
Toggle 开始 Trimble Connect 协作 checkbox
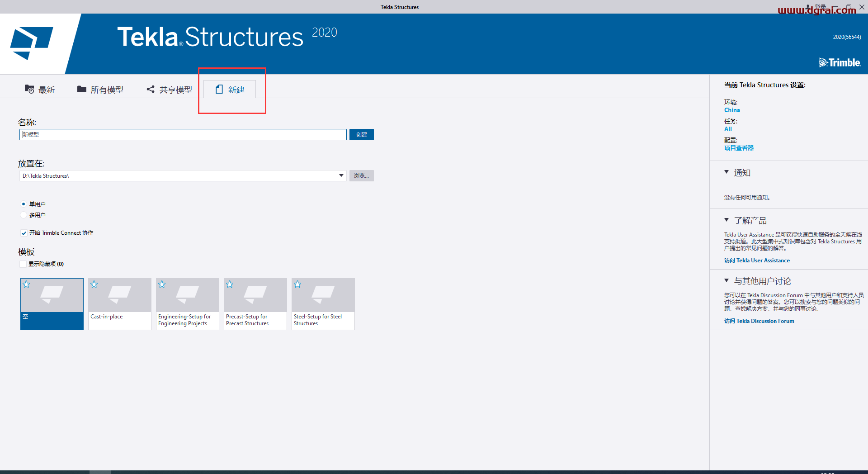[24, 233]
